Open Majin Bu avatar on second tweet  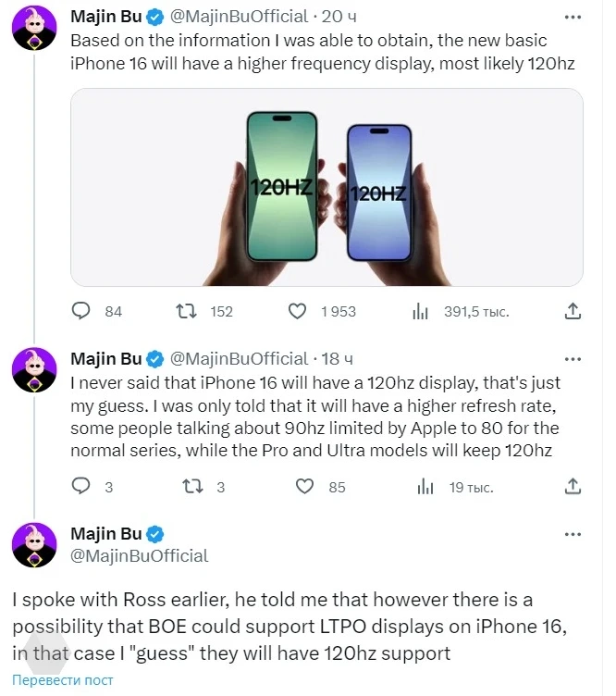coord(34,369)
